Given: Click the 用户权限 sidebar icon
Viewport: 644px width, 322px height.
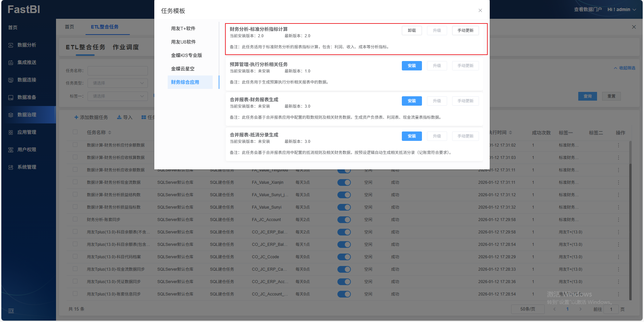Looking at the screenshot, I should pyautogui.click(x=11, y=150).
